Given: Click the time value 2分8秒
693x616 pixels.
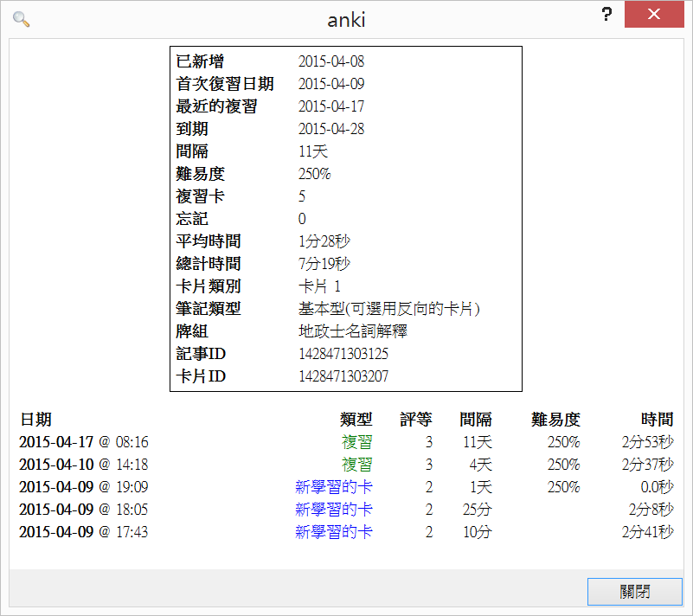Looking at the screenshot, I should [x=651, y=510].
